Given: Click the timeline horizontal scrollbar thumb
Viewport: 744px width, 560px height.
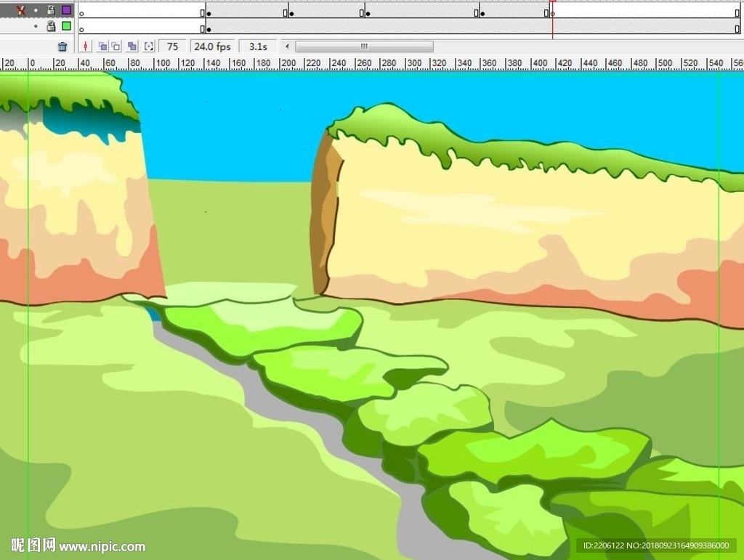Looking at the screenshot, I should (364, 46).
